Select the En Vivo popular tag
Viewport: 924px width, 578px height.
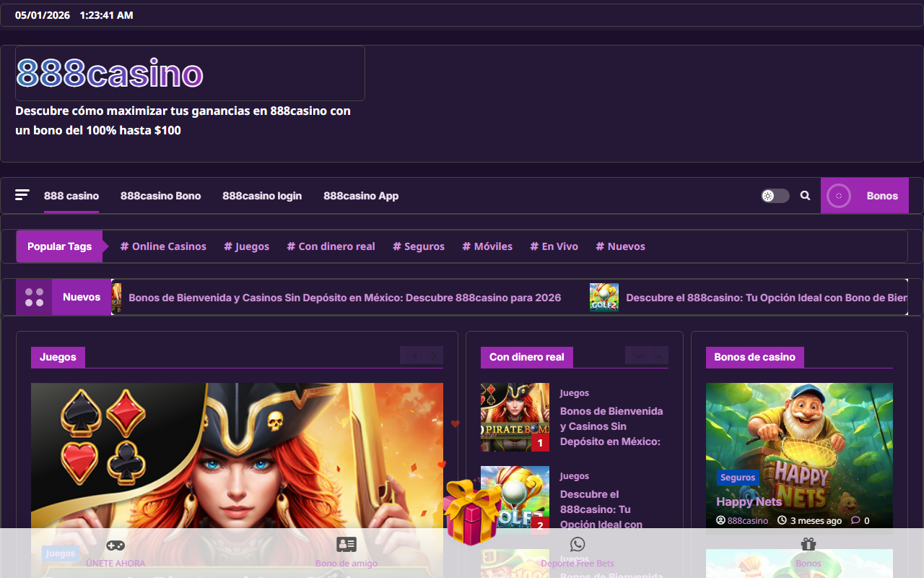(554, 246)
